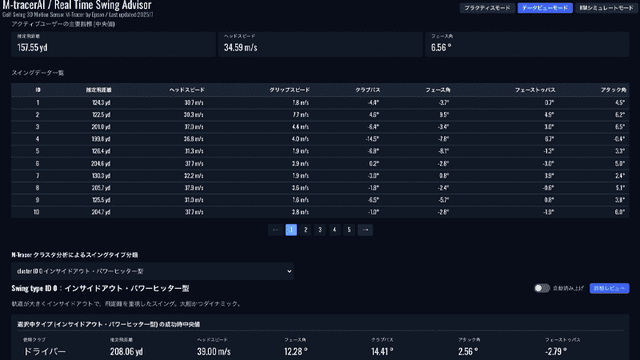
Task: Toggle the 自動読み上げ switch
Action: point(542,288)
